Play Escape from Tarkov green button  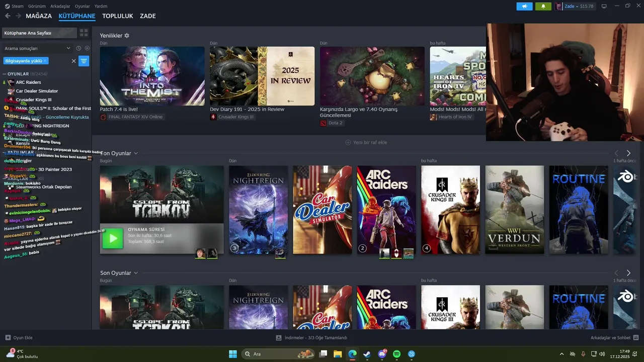click(x=113, y=238)
